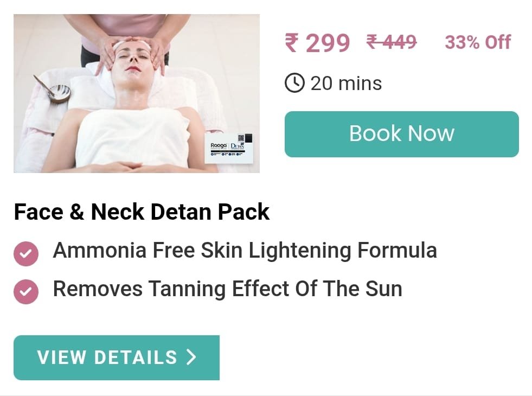
Task: Open the Face & Neck Detan Pack title
Action: pyautogui.click(x=142, y=212)
